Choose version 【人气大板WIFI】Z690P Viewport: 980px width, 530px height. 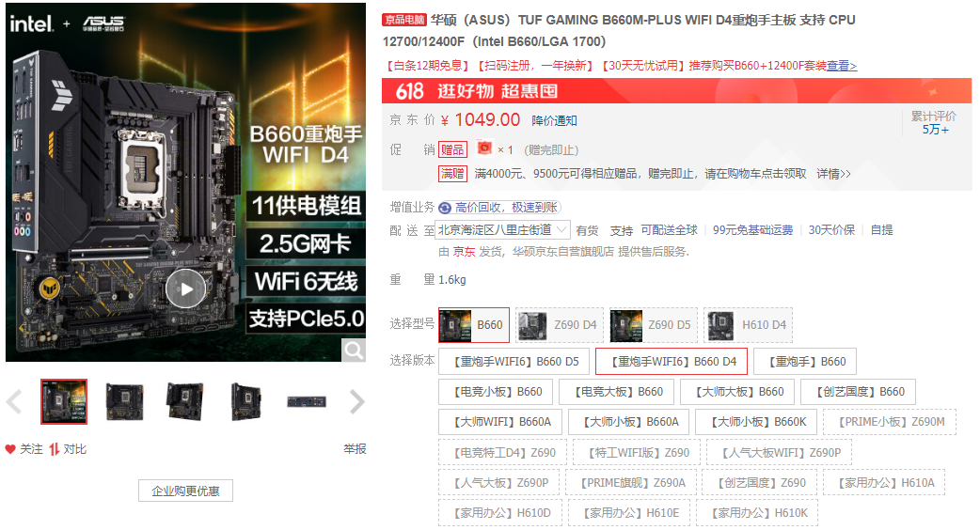tap(779, 453)
